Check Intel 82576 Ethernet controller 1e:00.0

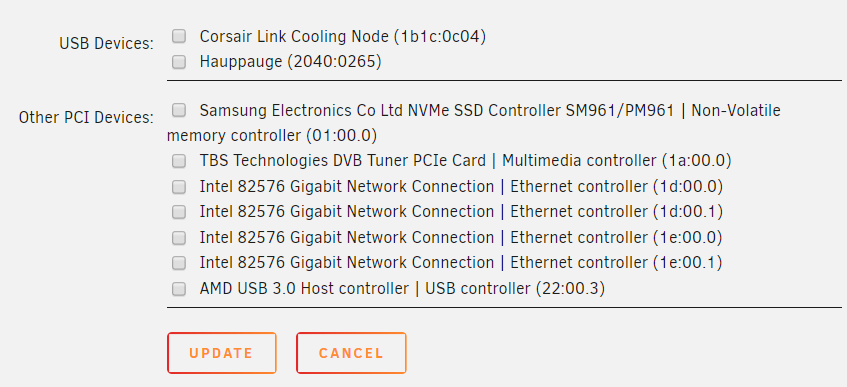pyautogui.click(x=179, y=238)
